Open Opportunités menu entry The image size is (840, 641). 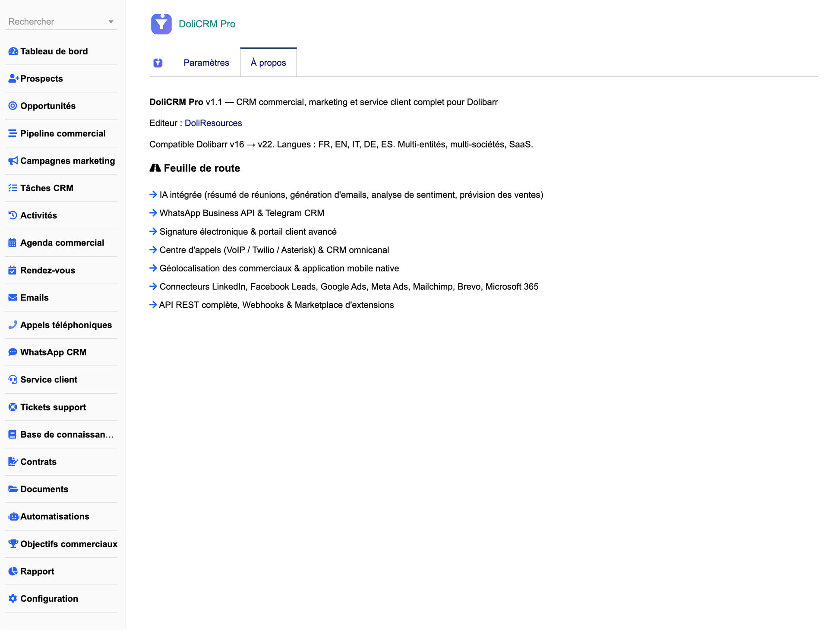point(48,106)
